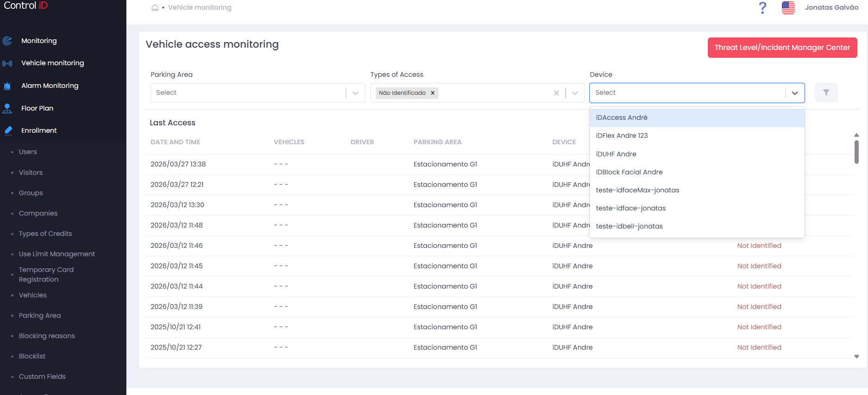This screenshot has width=868, height=395.
Task: Open help via the question mark icon
Action: pos(763,8)
